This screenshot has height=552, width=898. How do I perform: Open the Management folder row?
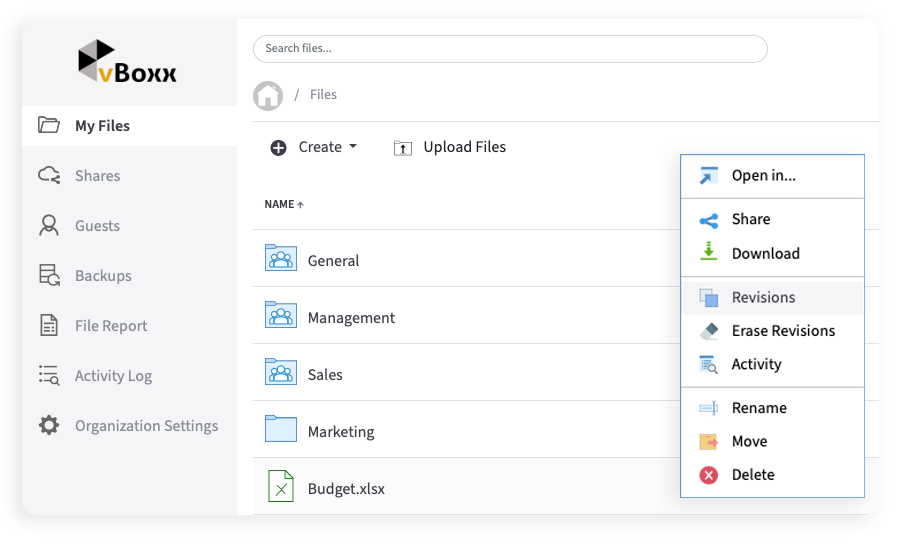pos(351,317)
